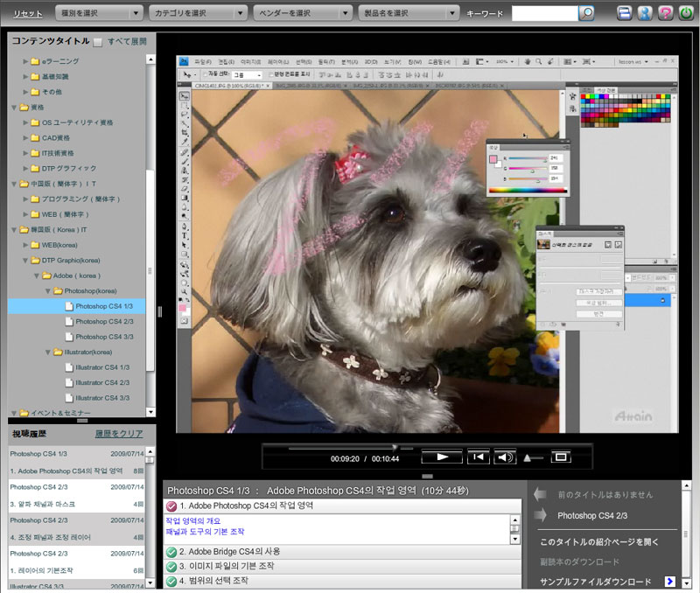Image resolution: width=700 pixels, height=593 pixels.
Task: Open the ベンダーを選択 dropdown
Action: coord(302,13)
